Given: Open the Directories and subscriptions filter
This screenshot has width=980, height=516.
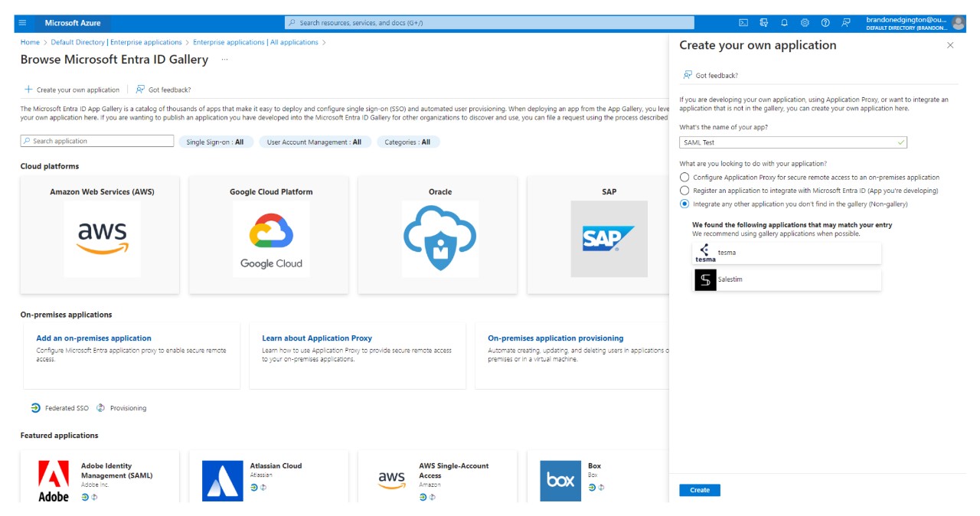Looking at the screenshot, I should 763,23.
